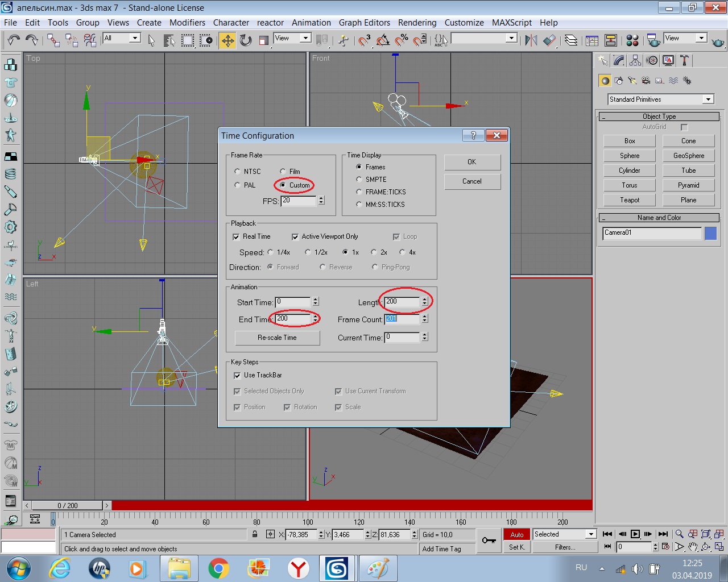Open the Motion panel wheel icon
Image resolution: width=728 pixels, height=582 pixels.
coord(652,60)
